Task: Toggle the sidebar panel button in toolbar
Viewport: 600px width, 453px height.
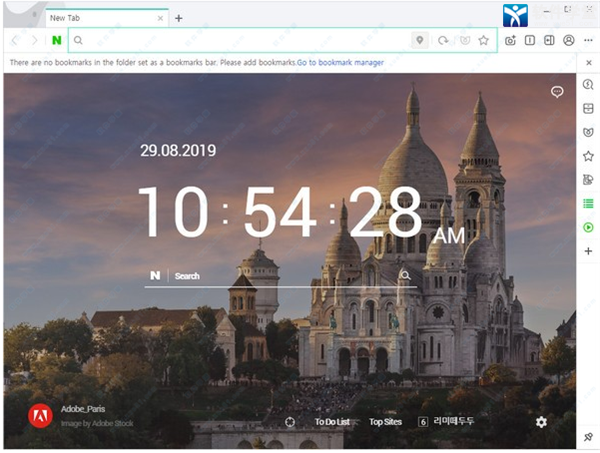Action: point(549,40)
